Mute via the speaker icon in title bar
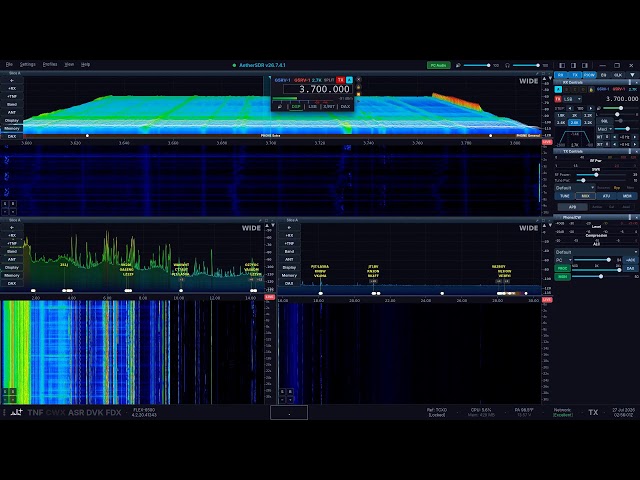The image size is (640, 480). point(458,65)
